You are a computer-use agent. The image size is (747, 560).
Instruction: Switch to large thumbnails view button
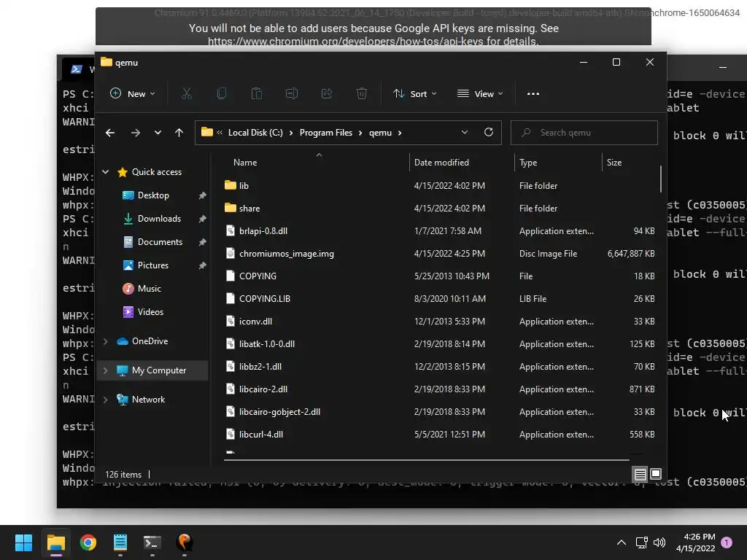pyautogui.click(x=656, y=474)
